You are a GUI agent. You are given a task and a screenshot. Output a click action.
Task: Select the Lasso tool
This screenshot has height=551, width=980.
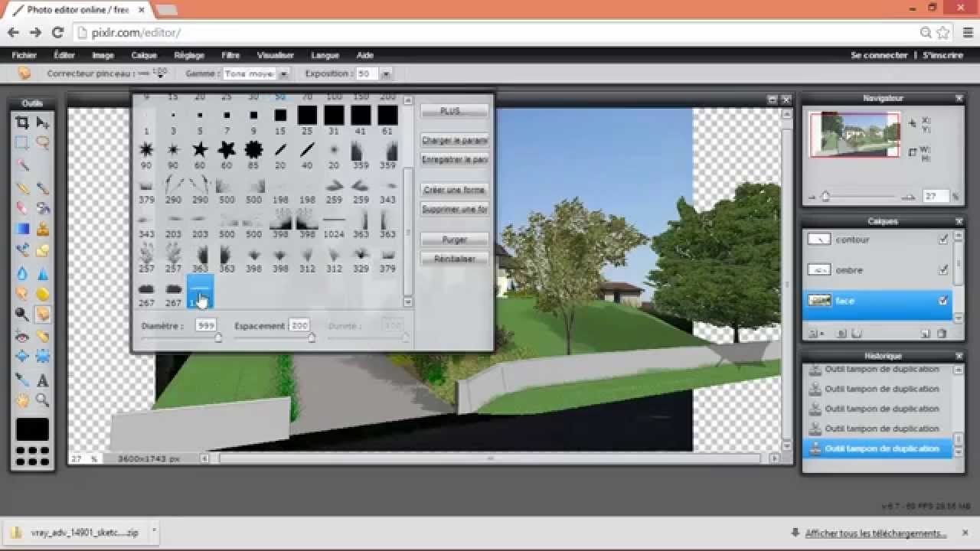click(x=43, y=143)
